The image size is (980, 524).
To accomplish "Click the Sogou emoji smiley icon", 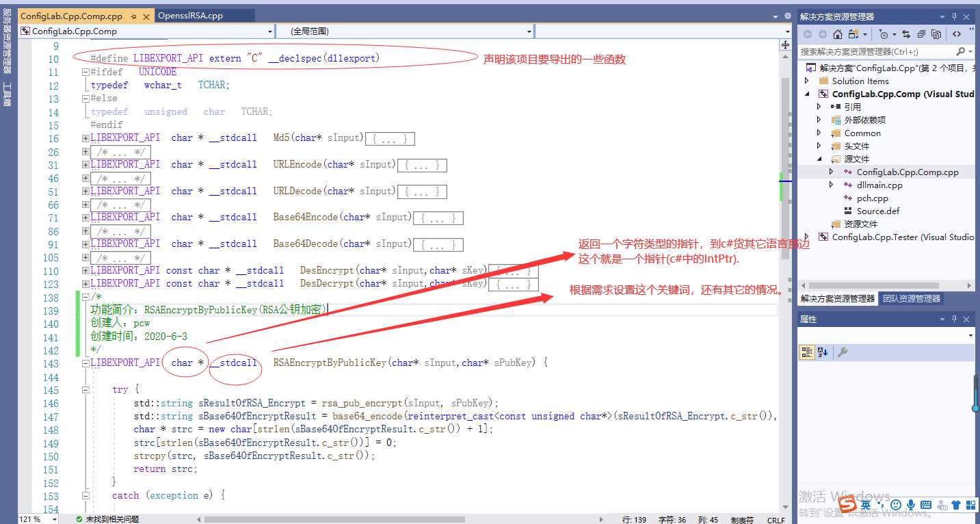I will pyautogui.click(x=896, y=505).
